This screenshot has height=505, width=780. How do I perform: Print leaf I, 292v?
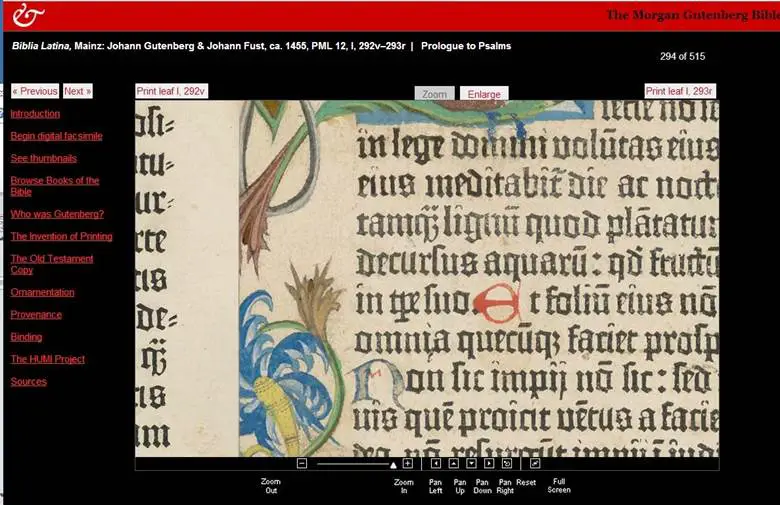point(171,91)
